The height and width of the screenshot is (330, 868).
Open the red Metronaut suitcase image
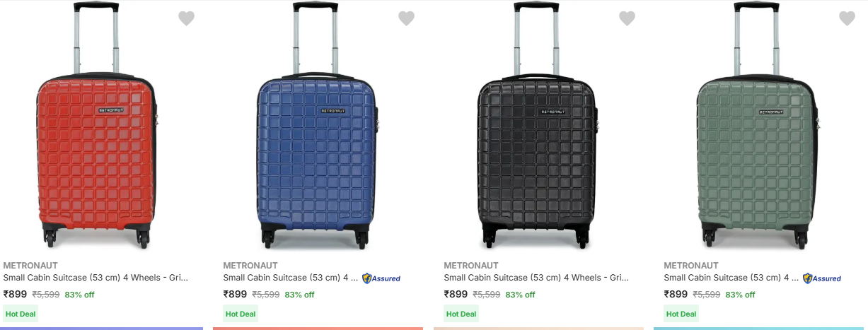(x=96, y=127)
